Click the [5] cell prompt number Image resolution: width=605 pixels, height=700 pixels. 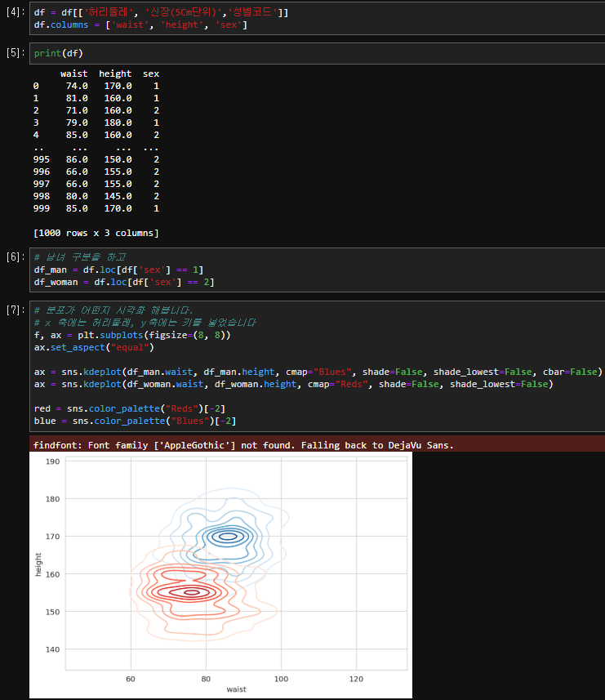[x=16, y=53]
